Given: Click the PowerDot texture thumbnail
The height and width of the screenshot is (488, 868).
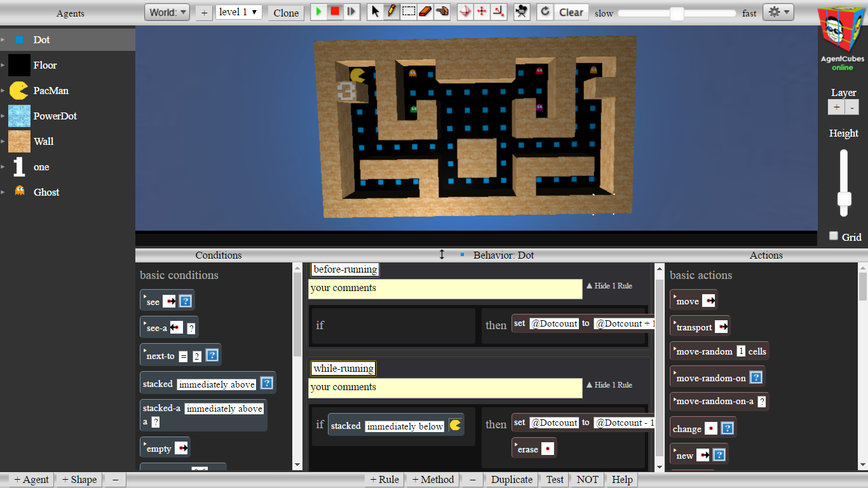Looking at the screenshot, I should coord(19,116).
